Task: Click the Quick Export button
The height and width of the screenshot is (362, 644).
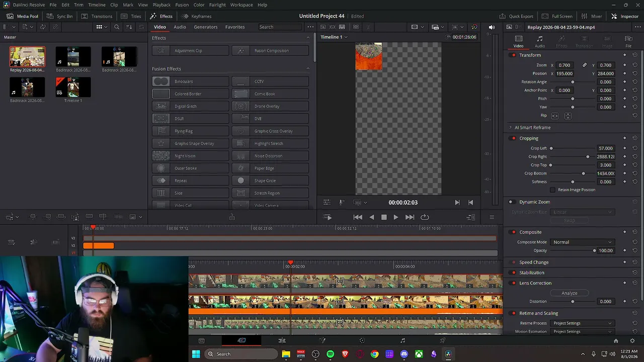Action: coord(516,16)
